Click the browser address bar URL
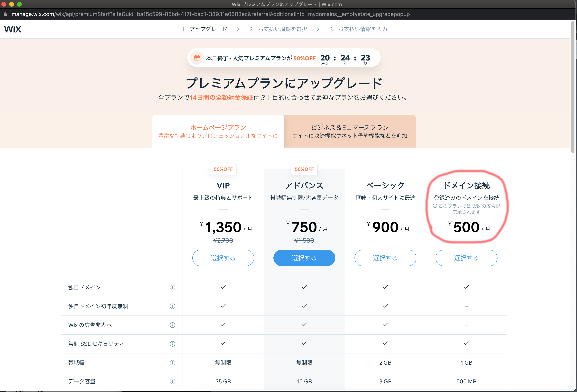Image resolution: width=577 pixels, height=392 pixels. (211, 14)
